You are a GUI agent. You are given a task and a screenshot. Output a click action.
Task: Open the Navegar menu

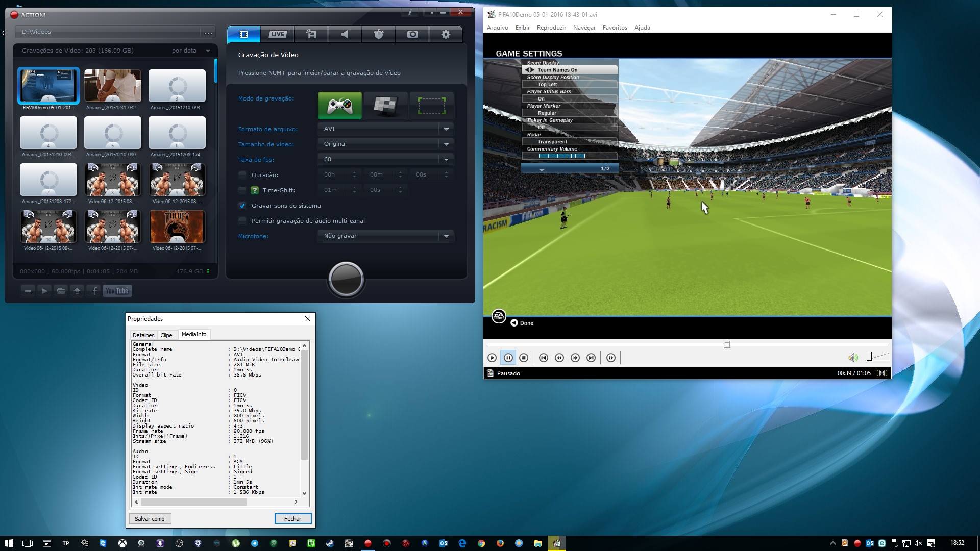(584, 28)
